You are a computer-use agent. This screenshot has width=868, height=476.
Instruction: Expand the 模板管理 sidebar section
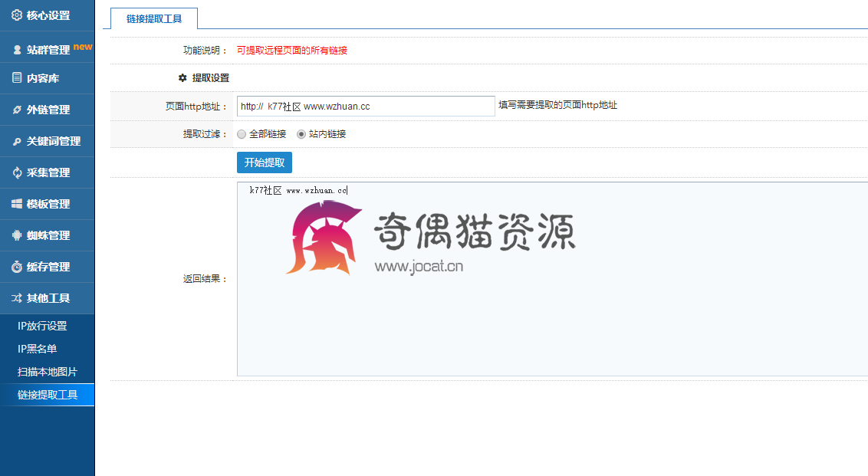47,204
